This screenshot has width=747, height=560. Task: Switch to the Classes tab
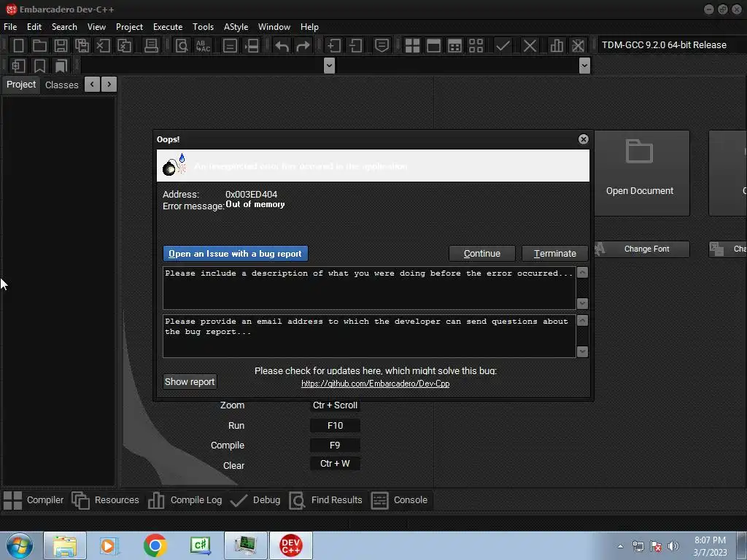(x=61, y=85)
